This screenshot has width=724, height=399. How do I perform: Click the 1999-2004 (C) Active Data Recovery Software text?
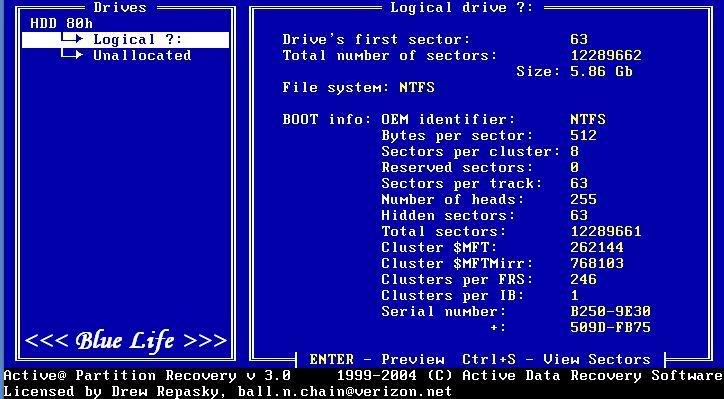[530, 375]
